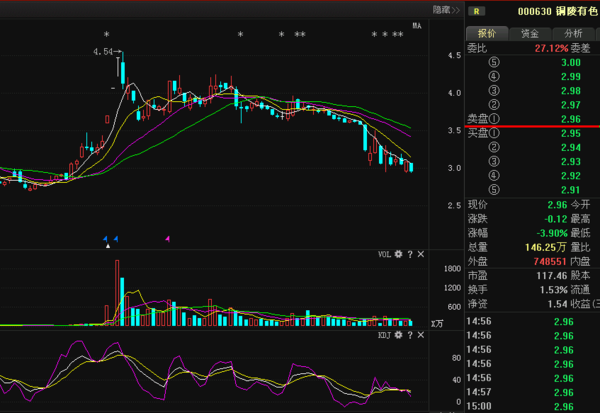Screen dimensions: 600x413
Task: Select 买盘① price 2.95
Action: click(571, 133)
